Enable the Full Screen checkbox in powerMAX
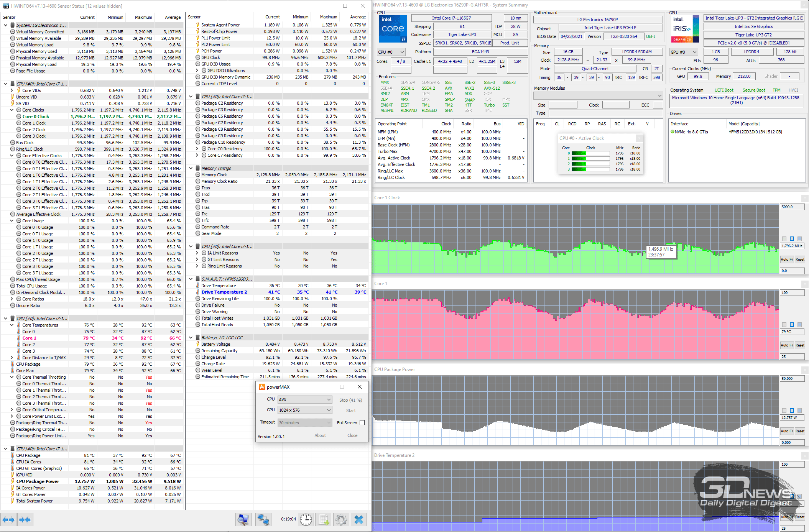The image size is (809, 532). pyautogui.click(x=362, y=423)
